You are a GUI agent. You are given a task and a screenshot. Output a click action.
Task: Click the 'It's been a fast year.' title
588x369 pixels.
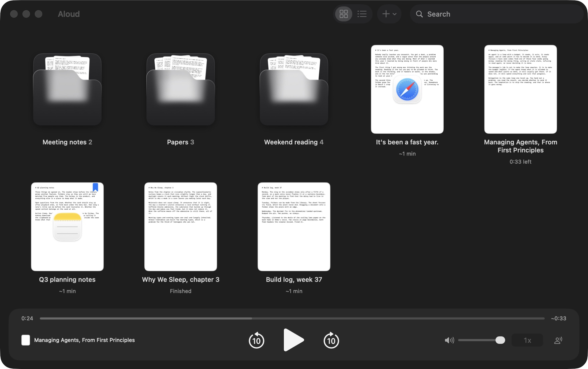tap(407, 142)
